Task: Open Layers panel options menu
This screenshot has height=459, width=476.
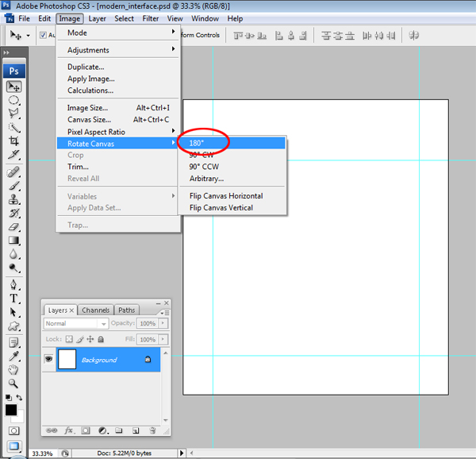Action: tap(166, 313)
